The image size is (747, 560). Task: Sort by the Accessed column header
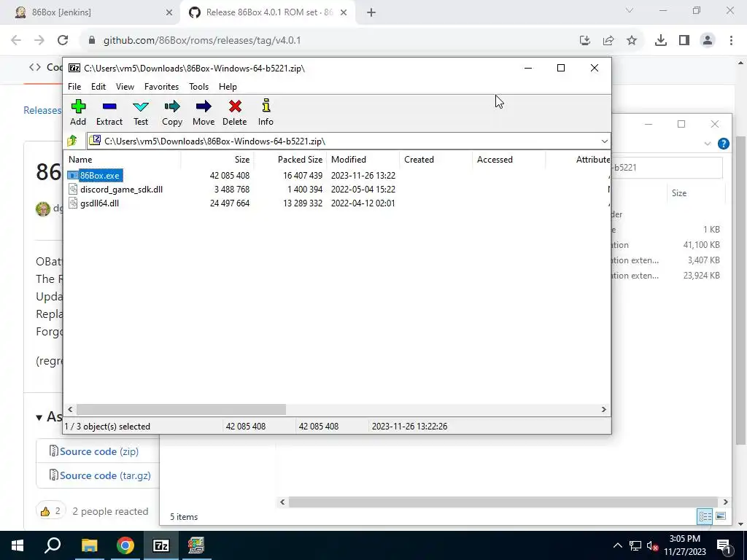pyautogui.click(x=509, y=160)
